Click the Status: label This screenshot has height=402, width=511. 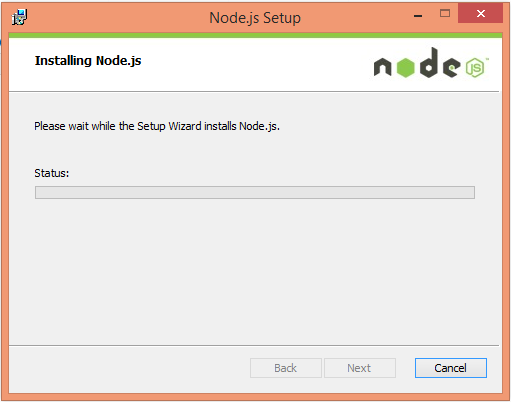click(x=52, y=173)
